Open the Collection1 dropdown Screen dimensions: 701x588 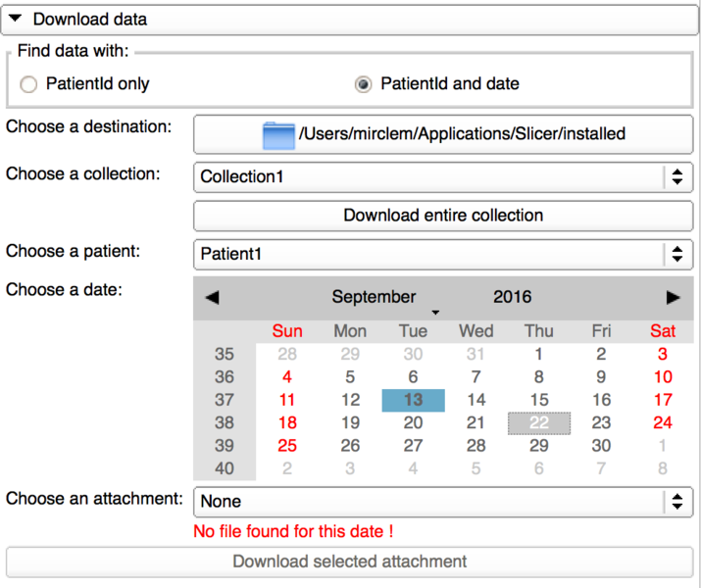coord(442,177)
